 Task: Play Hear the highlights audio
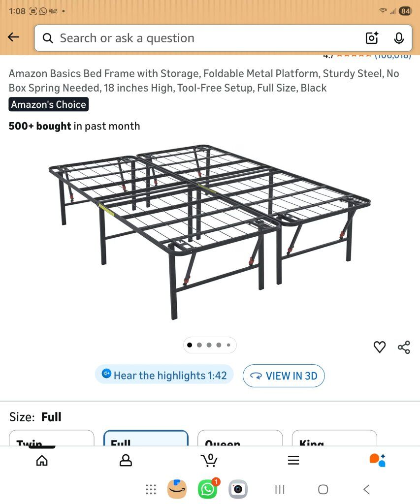[x=164, y=376]
